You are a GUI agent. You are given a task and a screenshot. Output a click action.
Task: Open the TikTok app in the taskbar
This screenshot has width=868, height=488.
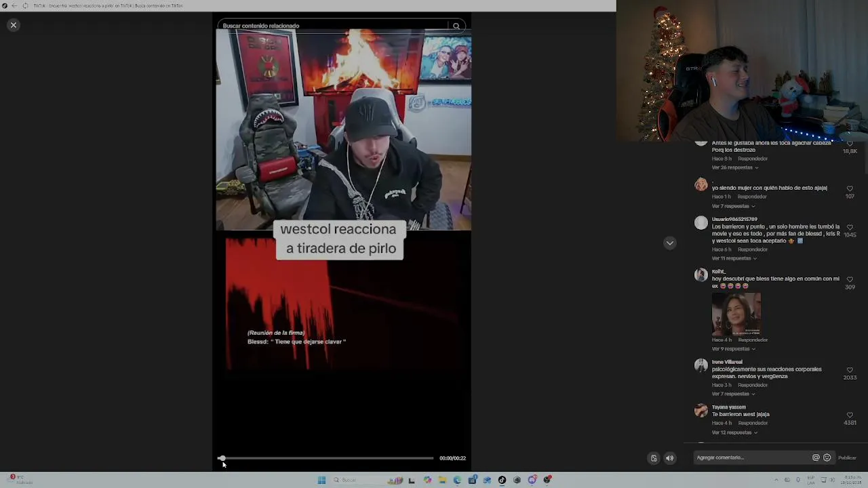pyautogui.click(x=502, y=480)
